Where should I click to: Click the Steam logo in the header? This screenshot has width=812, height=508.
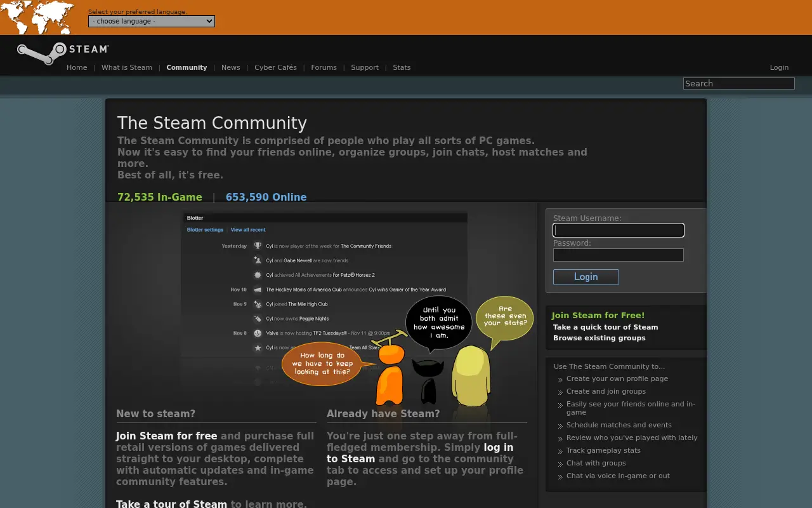click(63, 53)
